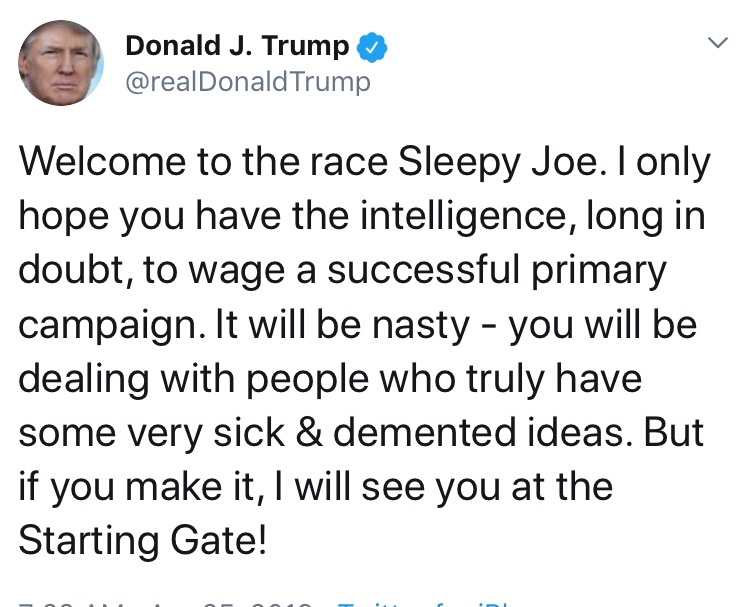
Task: Open Donald J. Trump's profile picture
Action: (60, 62)
